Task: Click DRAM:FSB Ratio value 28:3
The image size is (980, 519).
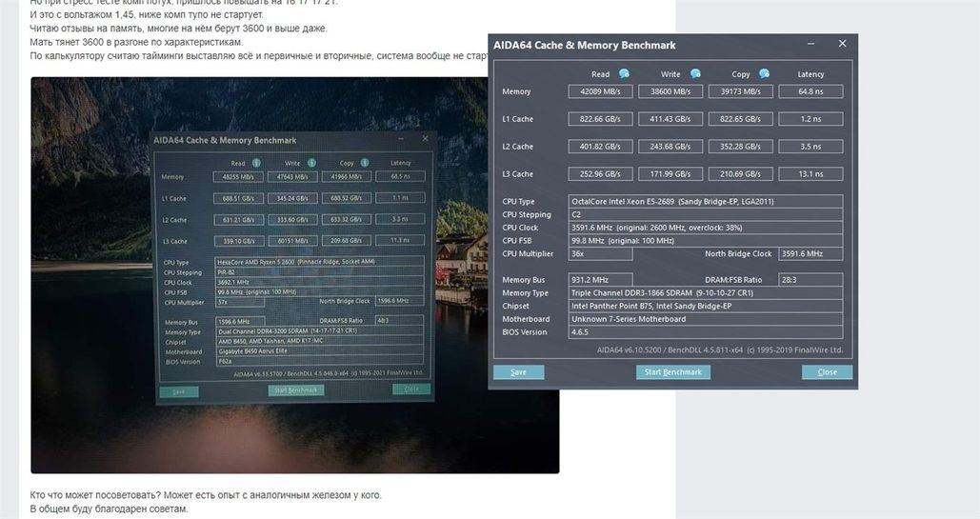Action: click(810, 280)
